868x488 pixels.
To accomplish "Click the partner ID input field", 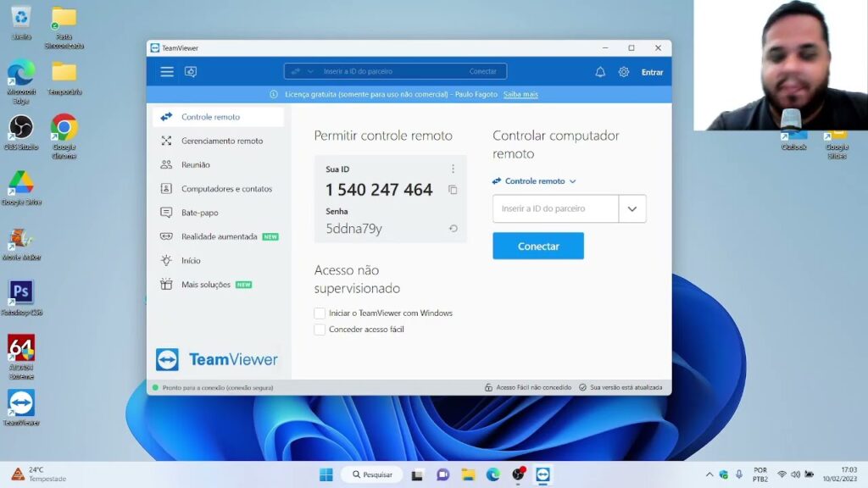I will 555,208.
